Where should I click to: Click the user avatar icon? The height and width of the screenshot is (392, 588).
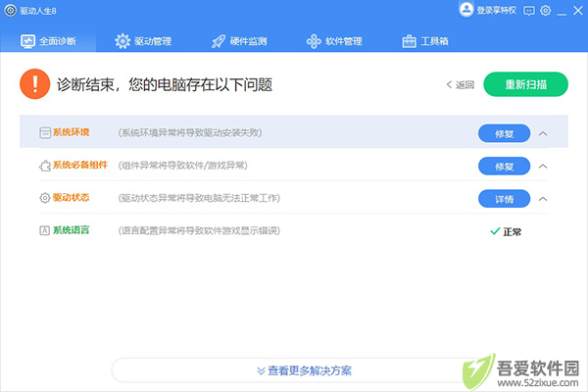click(466, 10)
